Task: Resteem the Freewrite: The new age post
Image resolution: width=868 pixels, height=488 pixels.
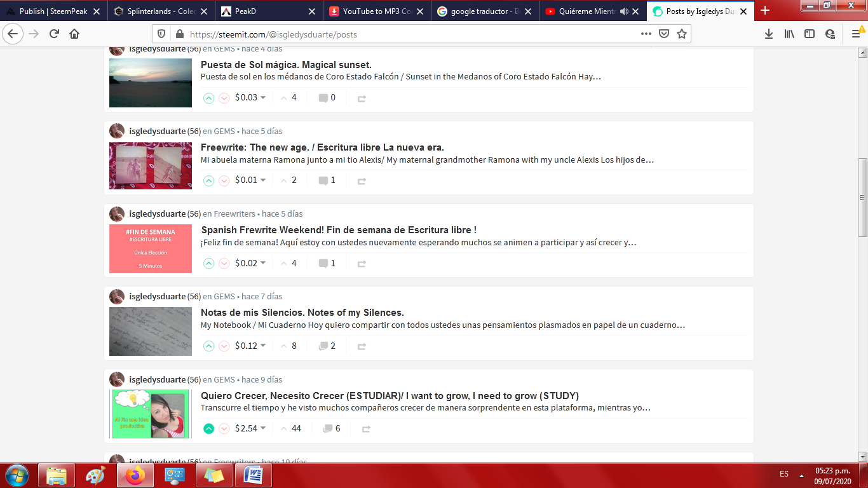Action: coord(362,181)
